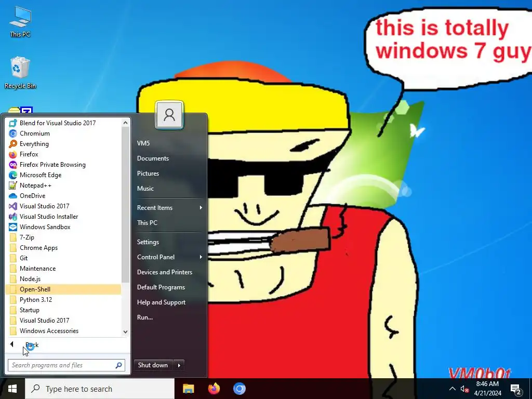Expand the Maintenance folder
The image size is (532, 399).
[63, 269]
